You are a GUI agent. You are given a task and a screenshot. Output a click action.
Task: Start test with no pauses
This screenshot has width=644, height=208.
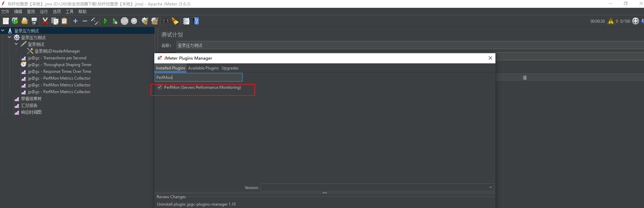click(x=115, y=21)
